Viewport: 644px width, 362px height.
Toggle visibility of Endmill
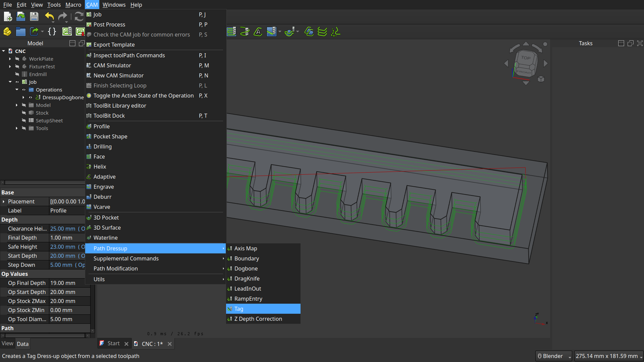(17, 74)
